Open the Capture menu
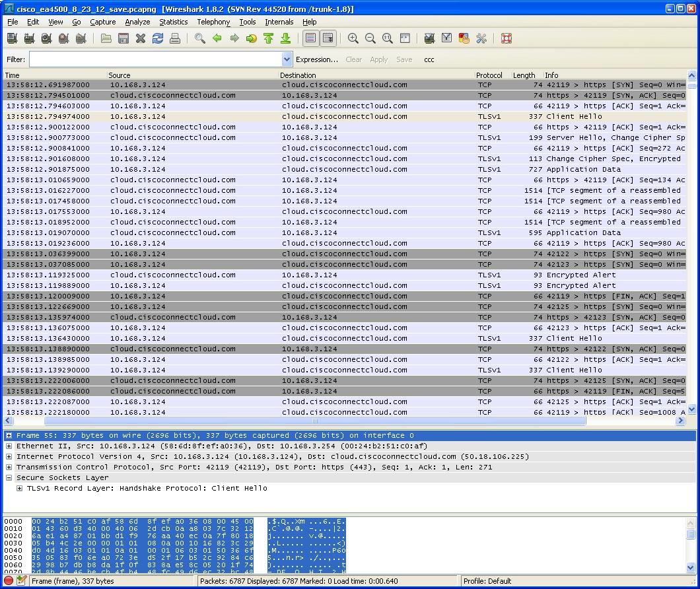The height and width of the screenshot is (589, 700). [x=102, y=22]
